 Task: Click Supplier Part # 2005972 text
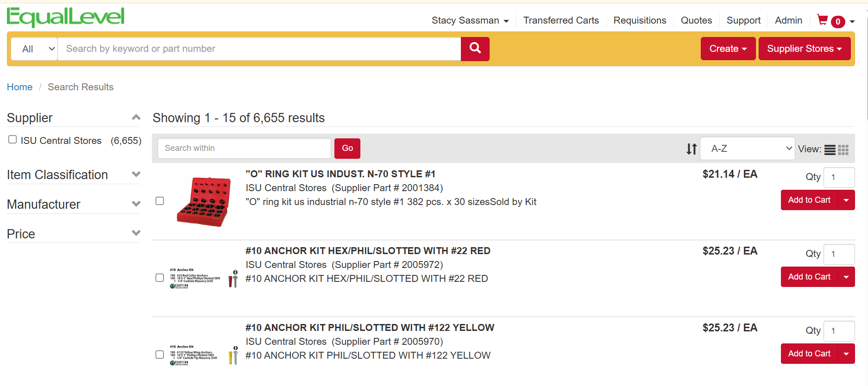point(387,265)
